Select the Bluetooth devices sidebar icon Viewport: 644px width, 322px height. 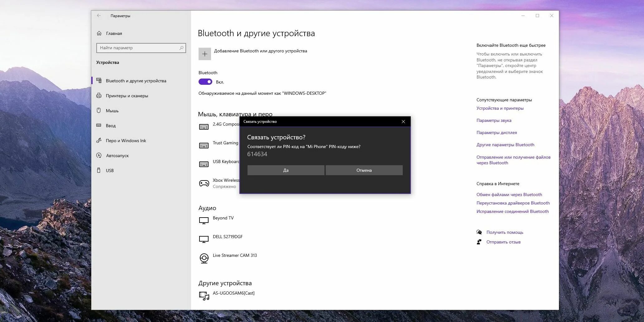pos(99,80)
